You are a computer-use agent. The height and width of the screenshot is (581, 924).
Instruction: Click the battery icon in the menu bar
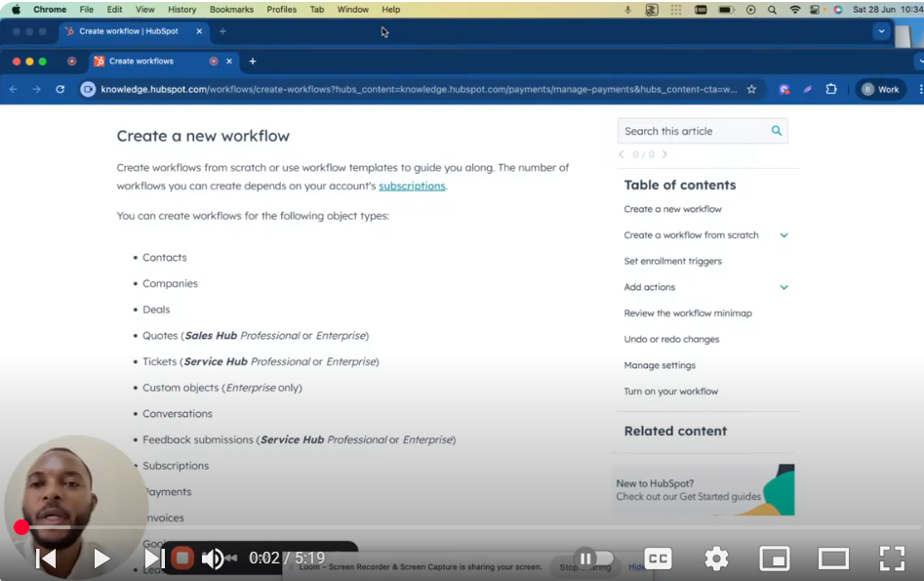click(x=726, y=10)
